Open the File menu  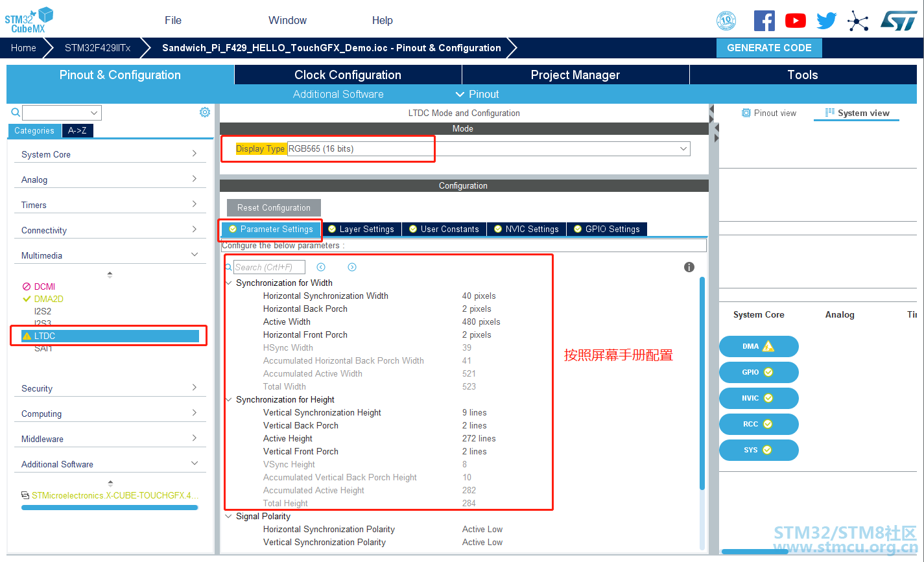click(x=173, y=20)
